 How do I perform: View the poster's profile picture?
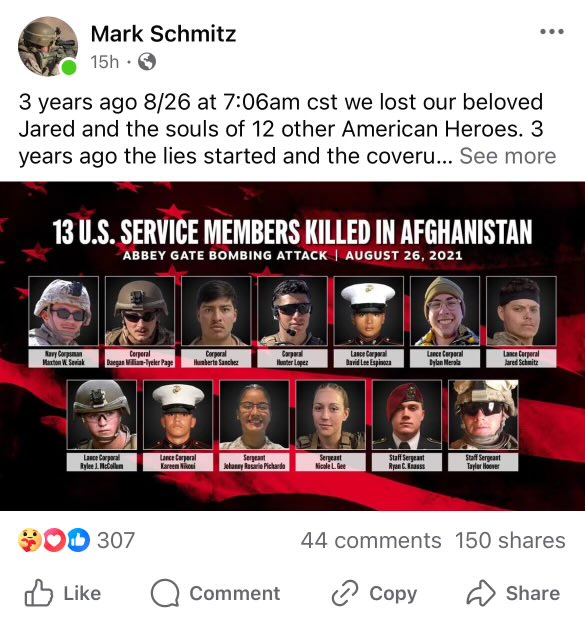pyautogui.click(x=48, y=46)
